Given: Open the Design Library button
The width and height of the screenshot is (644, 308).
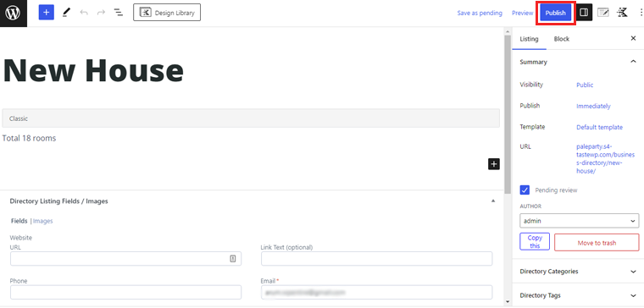Looking at the screenshot, I should (167, 13).
